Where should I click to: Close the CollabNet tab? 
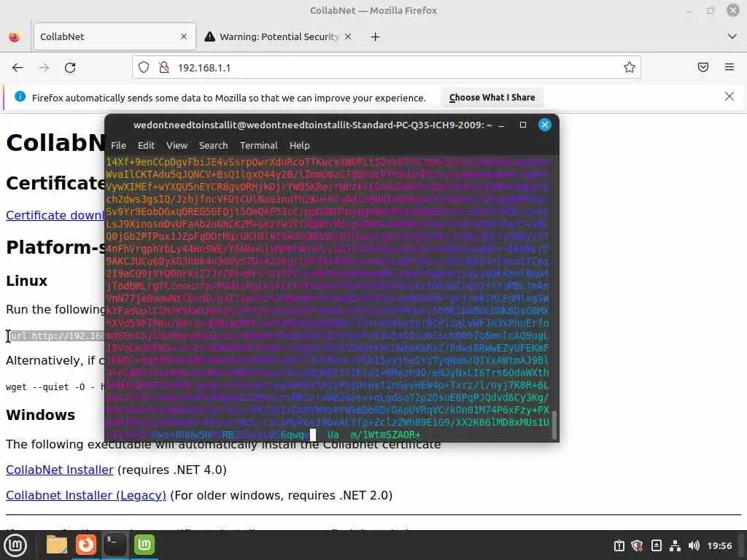184,36
